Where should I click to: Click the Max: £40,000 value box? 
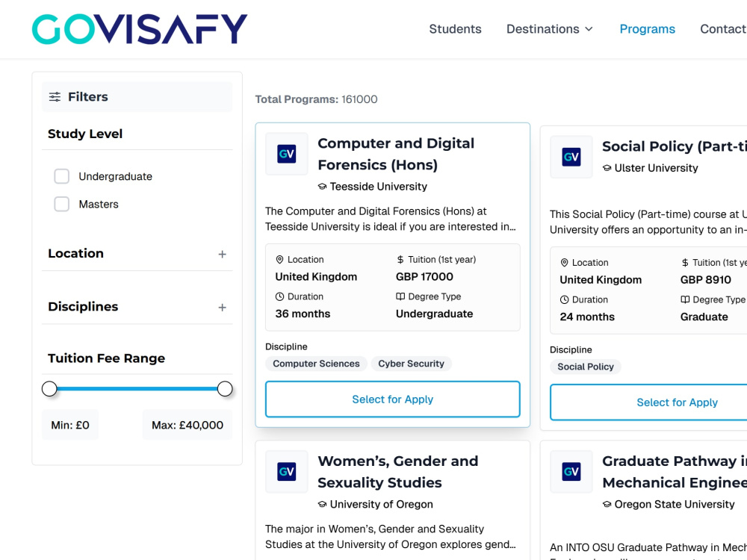187,425
